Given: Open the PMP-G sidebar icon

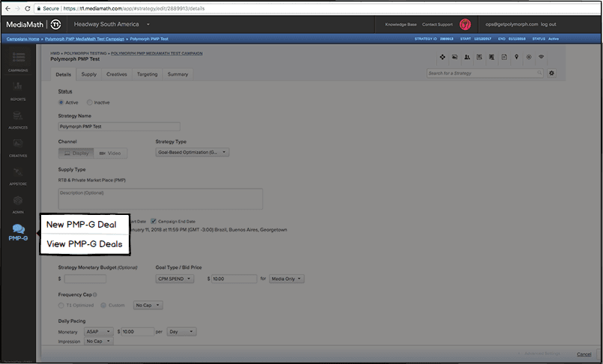Looking at the screenshot, I should click(18, 232).
